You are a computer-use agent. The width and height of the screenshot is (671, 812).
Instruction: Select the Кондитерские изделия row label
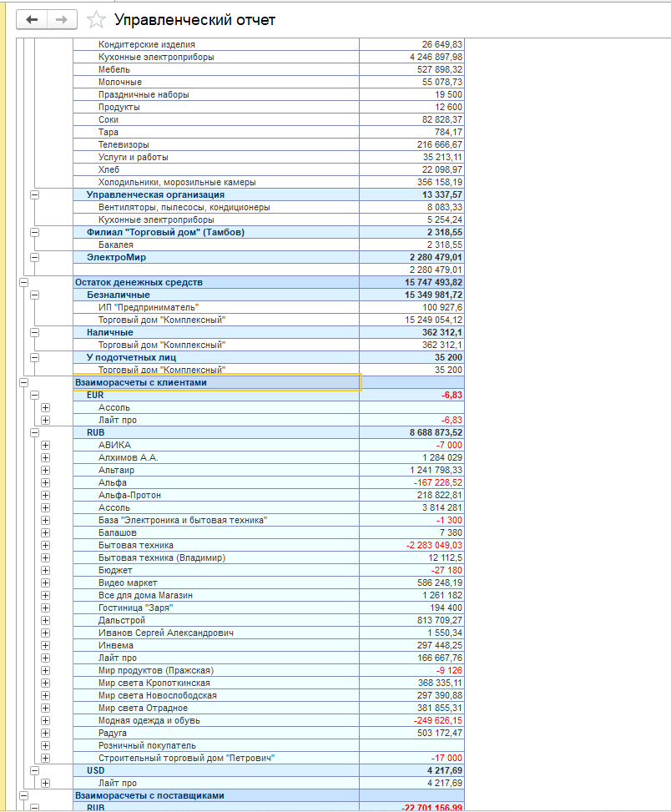click(147, 44)
